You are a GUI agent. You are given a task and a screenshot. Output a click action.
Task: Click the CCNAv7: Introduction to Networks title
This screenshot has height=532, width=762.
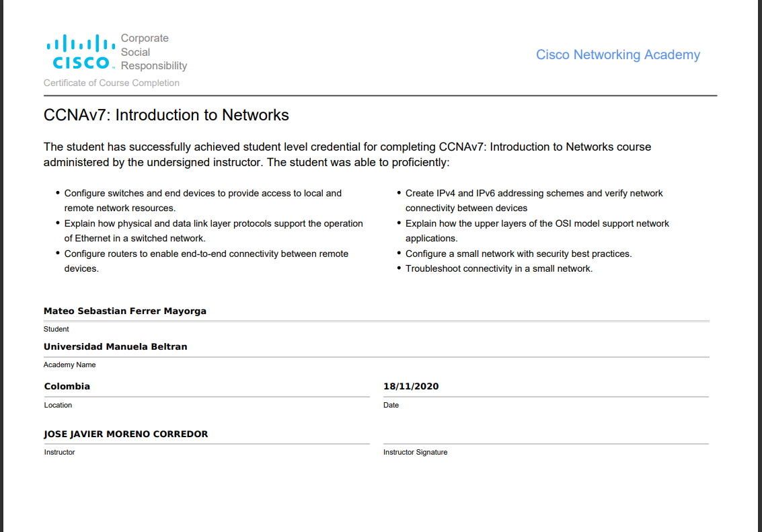tap(166, 115)
